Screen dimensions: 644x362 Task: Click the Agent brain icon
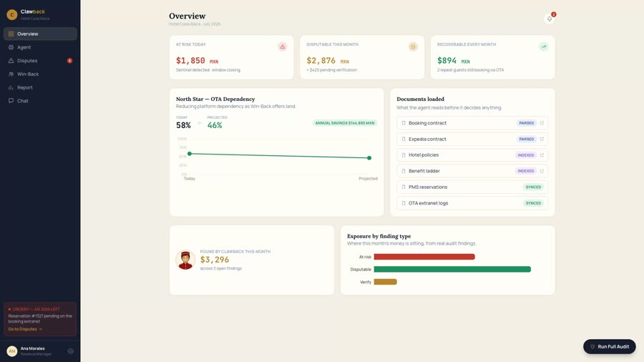[x=11, y=47]
